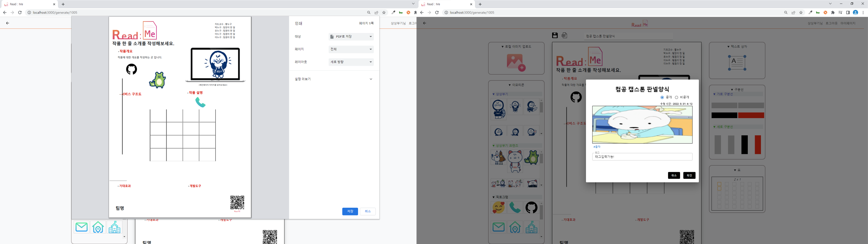Pick the school pictogram in the right window
This screenshot has height=244, width=868.
tap(531, 227)
